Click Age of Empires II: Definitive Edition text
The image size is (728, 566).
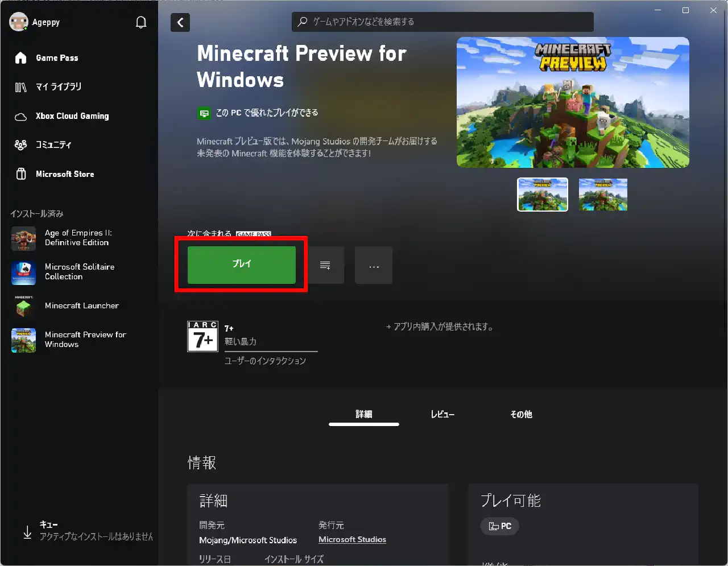[78, 238]
